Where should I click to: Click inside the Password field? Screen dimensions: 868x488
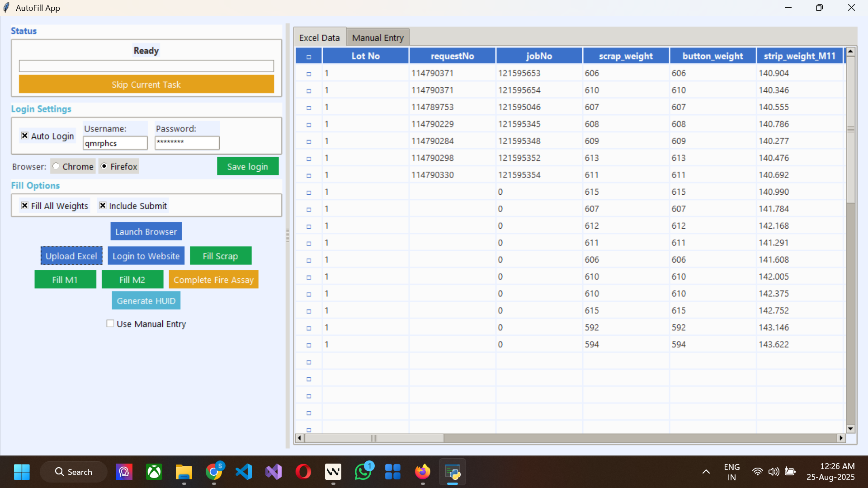coord(187,143)
